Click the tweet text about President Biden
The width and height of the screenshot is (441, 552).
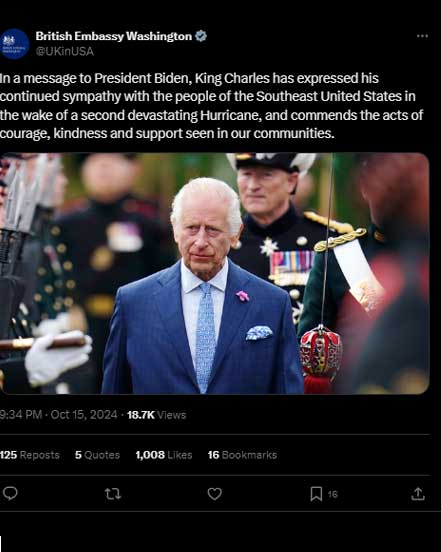[211, 106]
